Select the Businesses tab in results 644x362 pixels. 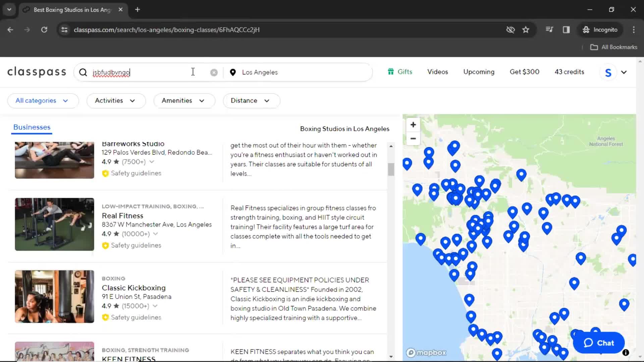tap(32, 127)
